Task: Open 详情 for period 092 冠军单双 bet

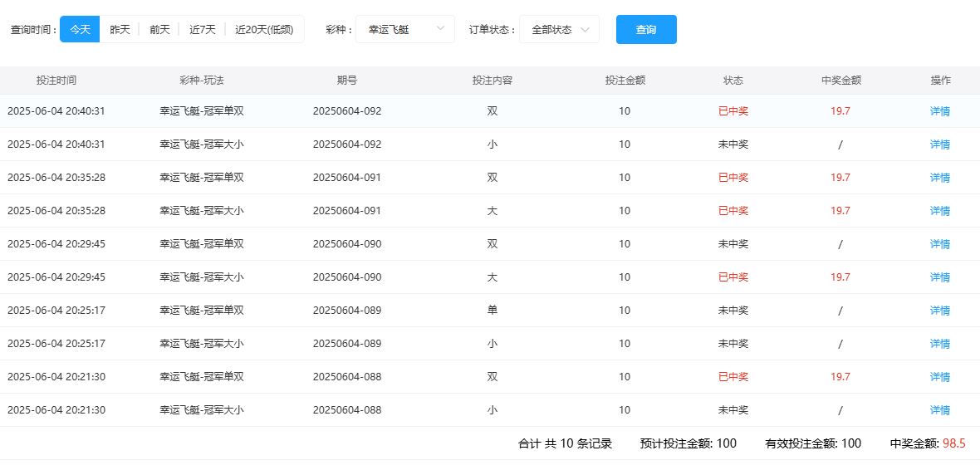Action: (x=940, y=111)
